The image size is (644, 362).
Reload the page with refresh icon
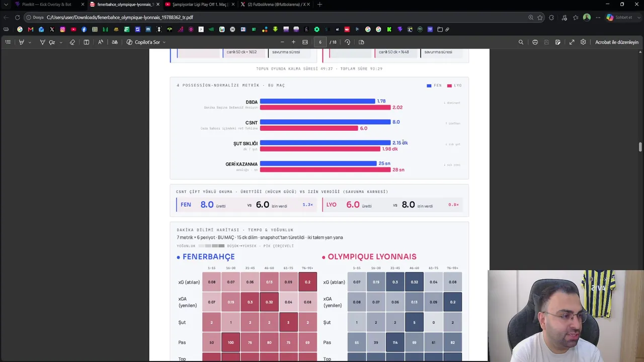click(x=17, y=17)
